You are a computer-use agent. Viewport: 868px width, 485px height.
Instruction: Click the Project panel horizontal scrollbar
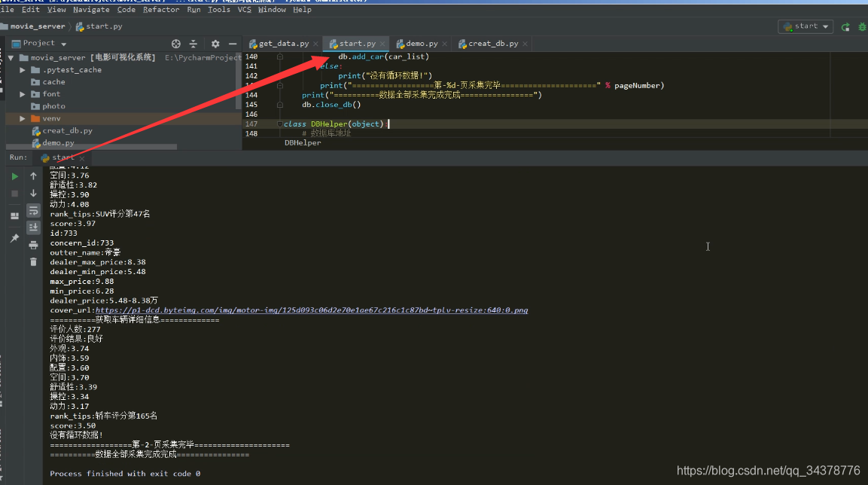[91, 148]
